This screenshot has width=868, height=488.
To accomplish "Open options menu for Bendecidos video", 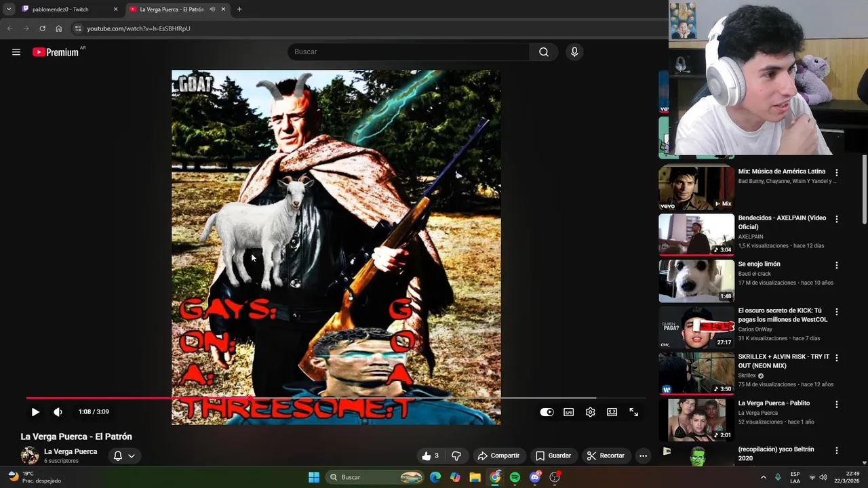I will [x=837, y=220].
